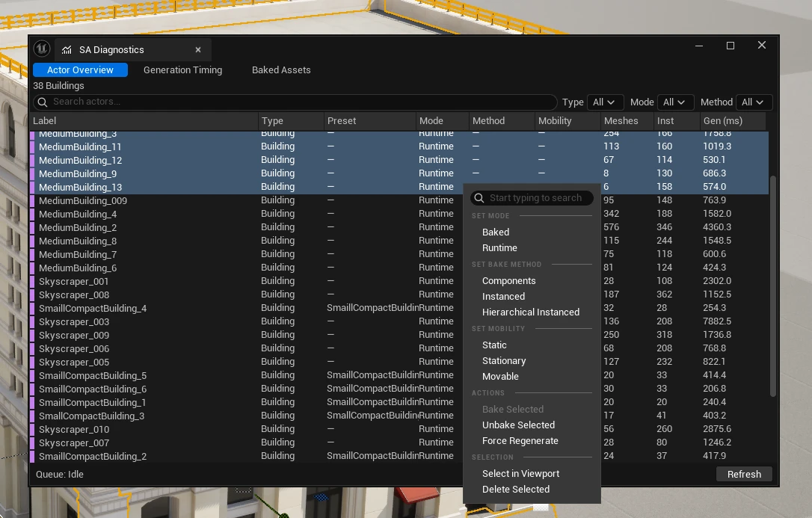Set mobility to Movable
The width and height of the screenshot is (812, 518).
tap(532, 376)
